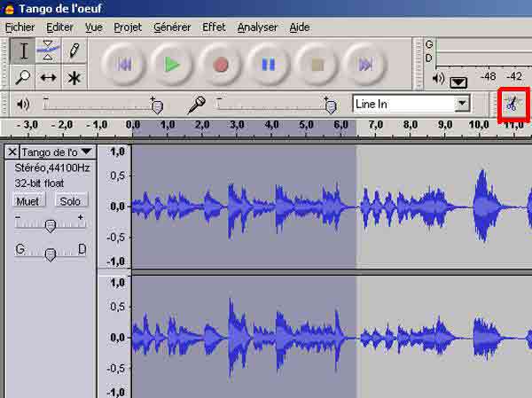532x398 pixels.
Task: Click upper channel waveform near 9 seconds
Action: pos(444,207)
